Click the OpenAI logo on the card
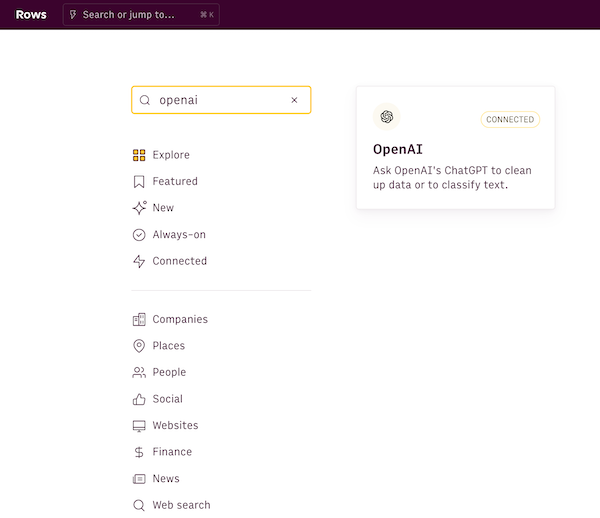 click(386, 117)
